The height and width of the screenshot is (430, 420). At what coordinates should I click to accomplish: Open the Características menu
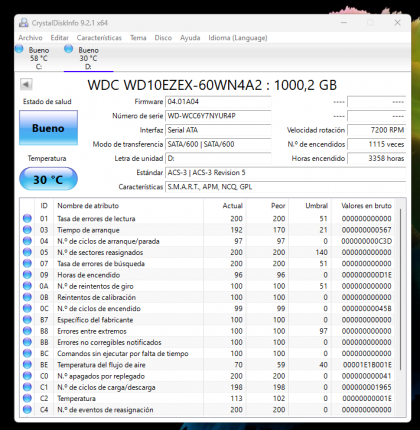99,38
